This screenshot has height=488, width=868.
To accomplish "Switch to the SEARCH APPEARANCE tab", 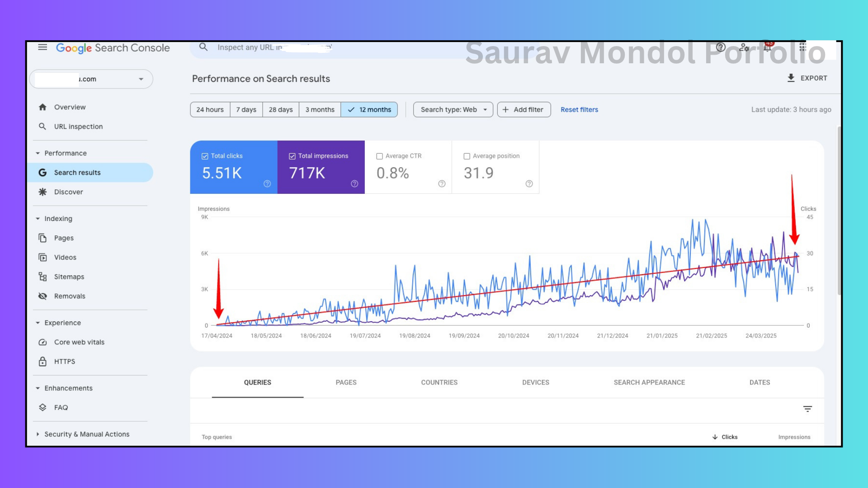I will pos(649,382).
